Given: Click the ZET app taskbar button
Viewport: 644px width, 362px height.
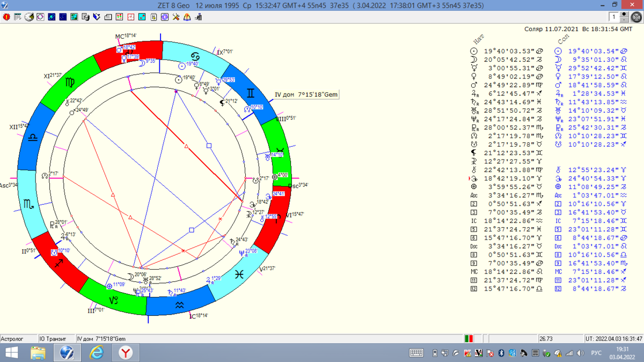Looking at the screenshot, I should tap(67, 353).
